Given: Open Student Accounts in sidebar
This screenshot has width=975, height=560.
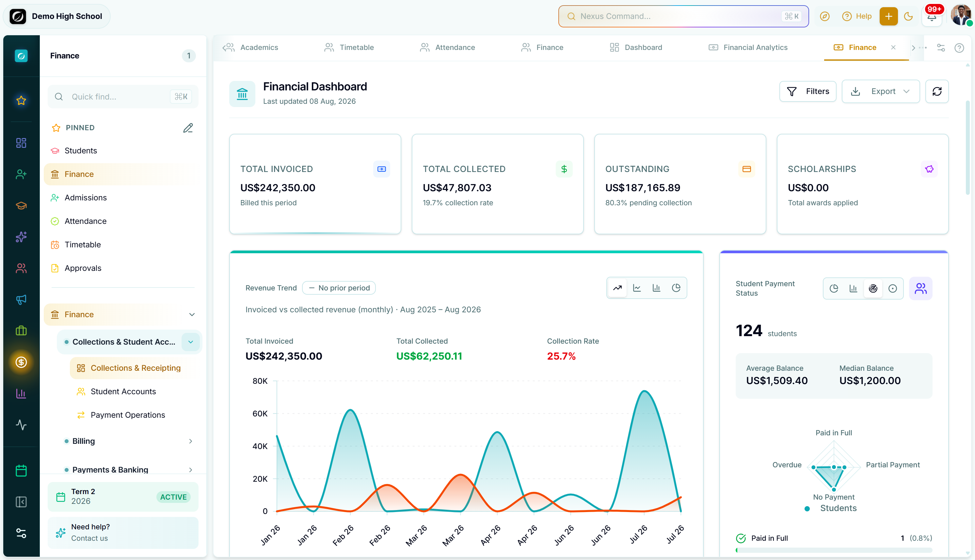Looking at the screenshot, I should click(123, 391).
